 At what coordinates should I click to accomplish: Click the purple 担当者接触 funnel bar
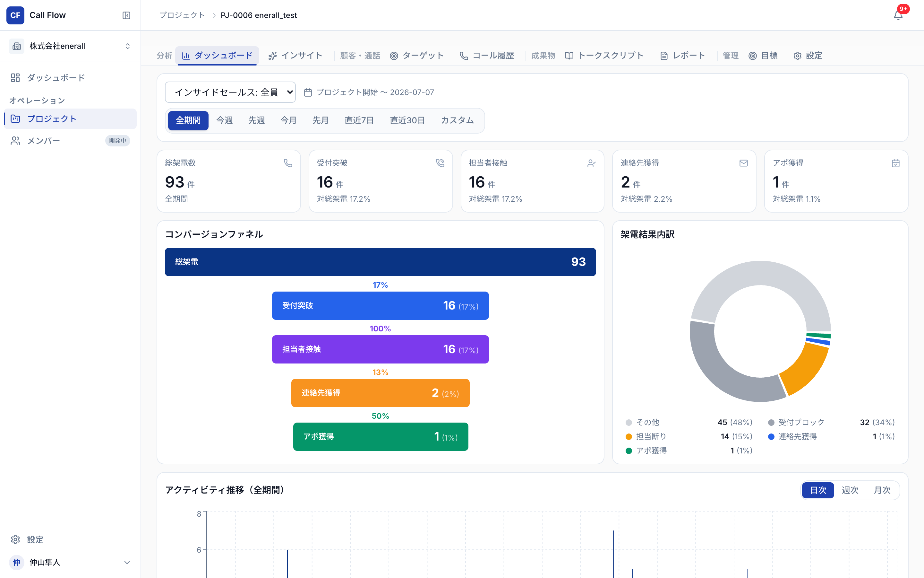(x=380, y=349)
